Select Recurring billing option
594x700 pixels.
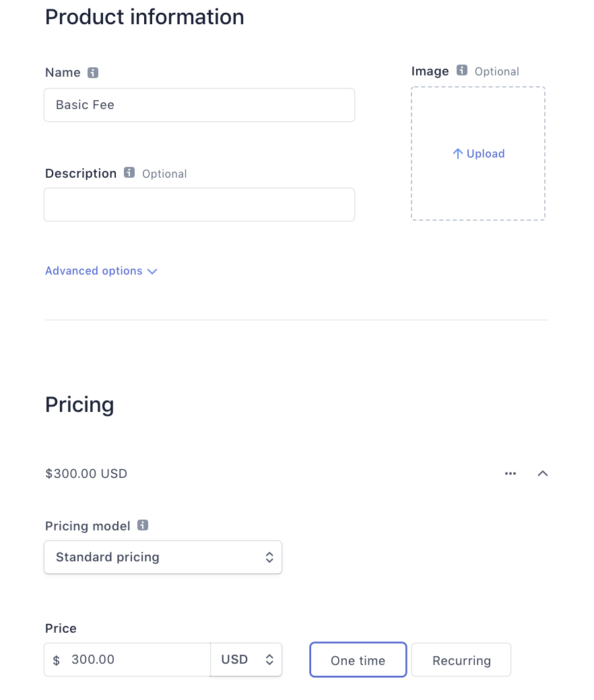coord(461,660)
